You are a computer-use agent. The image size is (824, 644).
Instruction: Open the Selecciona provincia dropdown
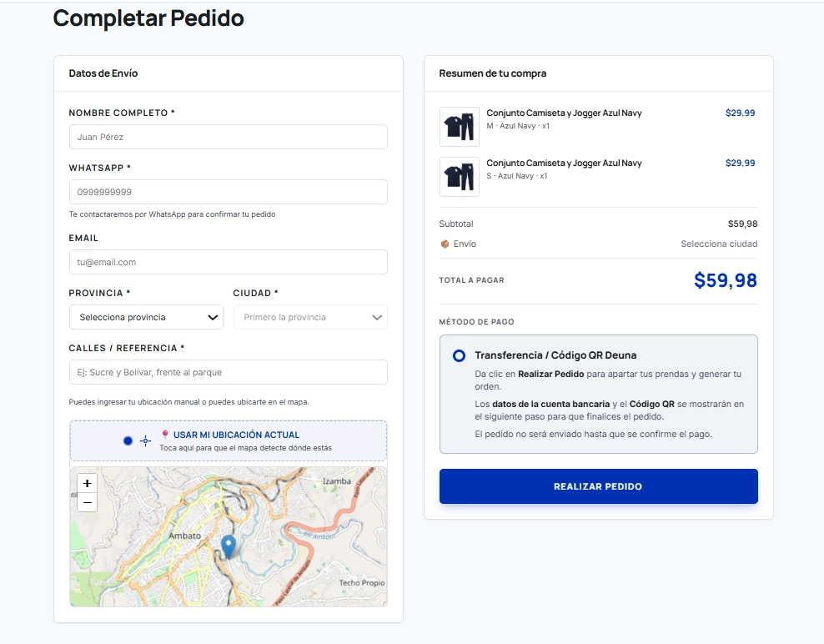click(146, 317)
